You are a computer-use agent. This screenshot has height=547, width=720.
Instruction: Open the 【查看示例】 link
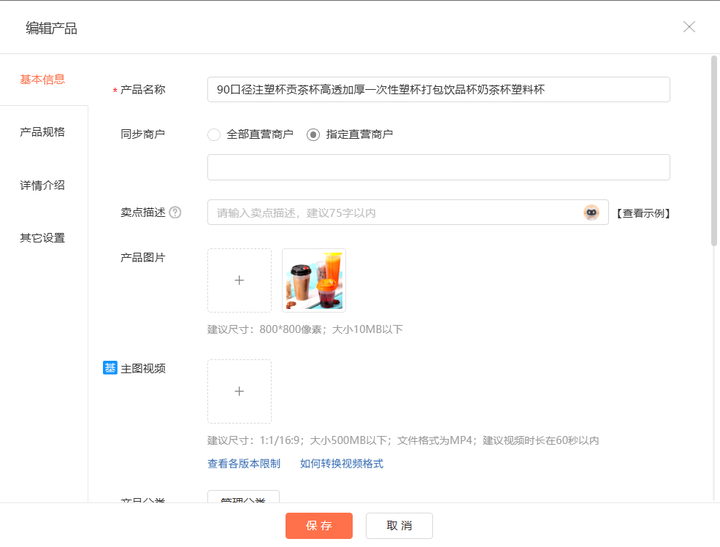tap(641, 213)
